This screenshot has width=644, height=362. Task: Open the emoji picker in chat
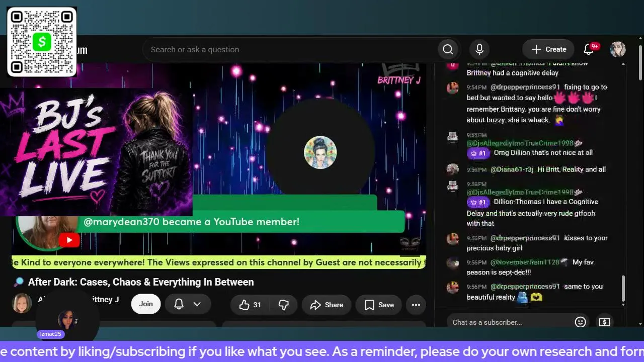(x=580, y=322)
